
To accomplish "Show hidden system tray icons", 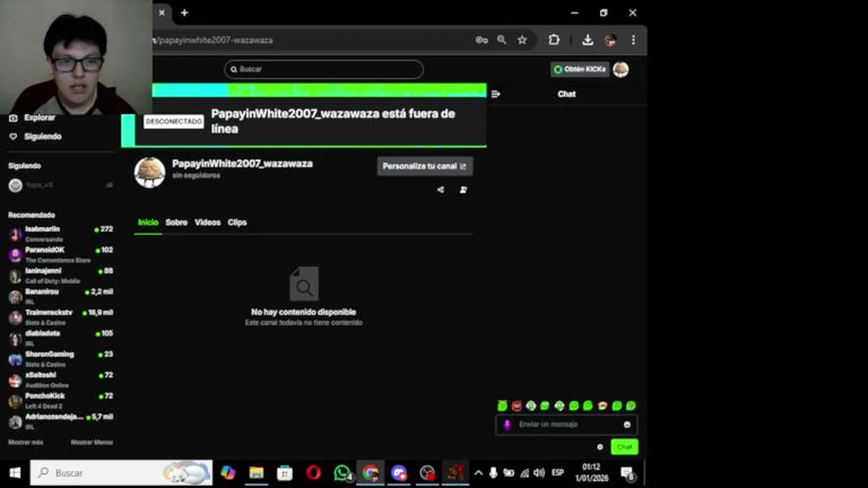I will tap(478, 472).
